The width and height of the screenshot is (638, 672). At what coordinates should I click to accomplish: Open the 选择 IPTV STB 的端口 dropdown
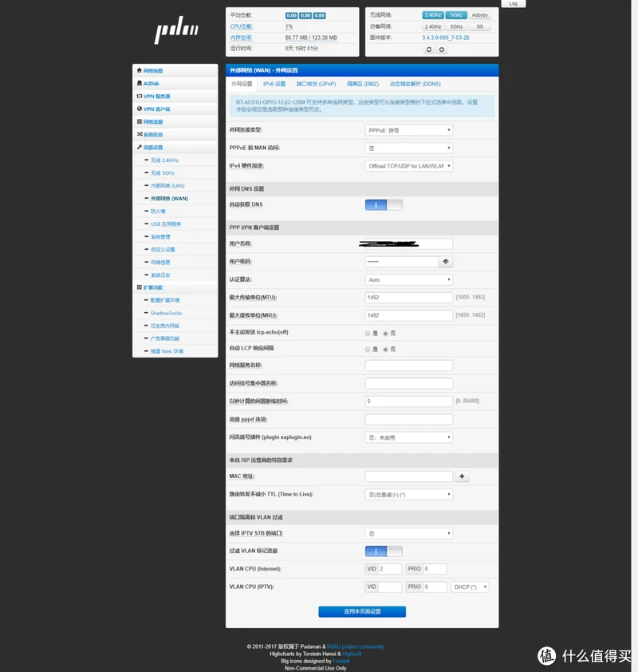pos(408,533)
